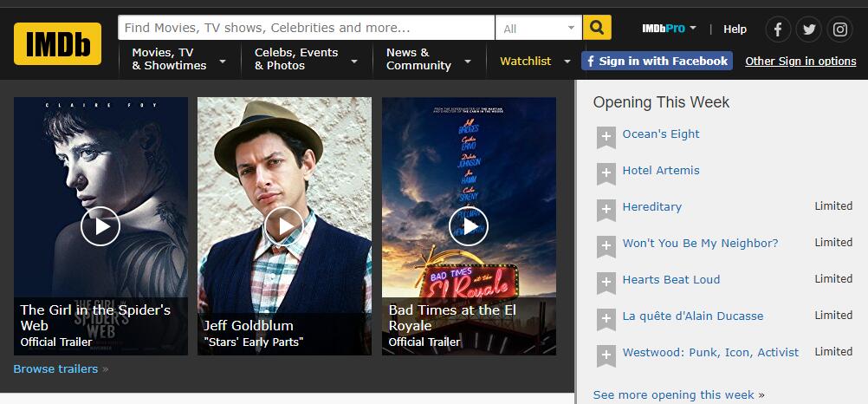Open Westwood: Punk, Icon, Activist link
Screen dimensions: 868x404
click(710, 353)
